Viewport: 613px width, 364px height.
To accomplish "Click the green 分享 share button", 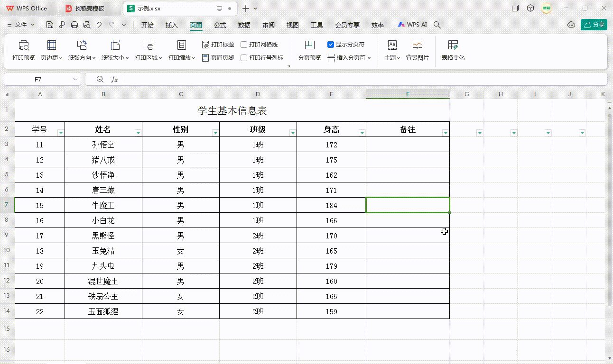I will [594, 25].
